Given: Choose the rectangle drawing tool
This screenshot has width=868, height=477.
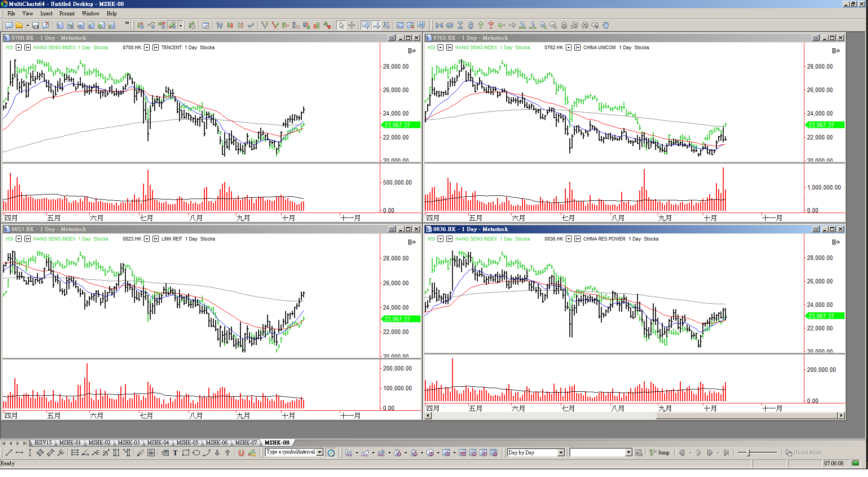Looking at the screenshot, I should (186, 453).
